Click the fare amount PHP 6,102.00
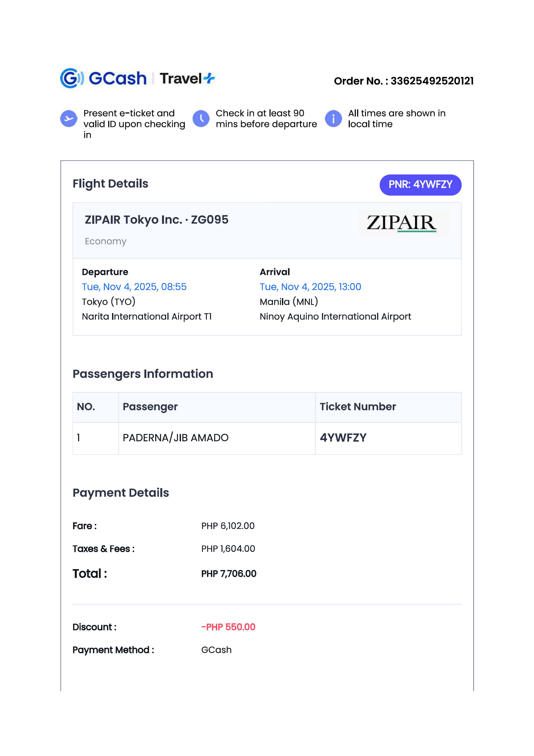534x756 pixels. (x=228, y=526)
